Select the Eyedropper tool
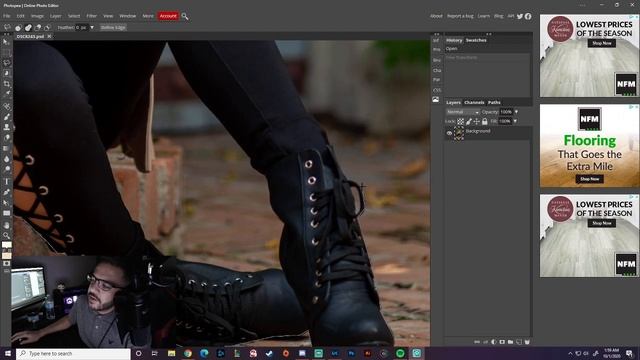 tap(6, 93)
